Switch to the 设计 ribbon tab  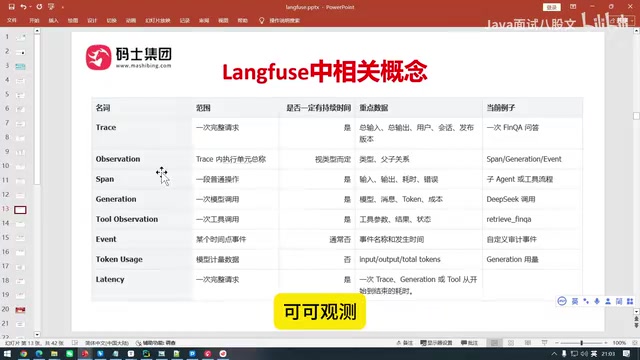click(x=92, y=20)
